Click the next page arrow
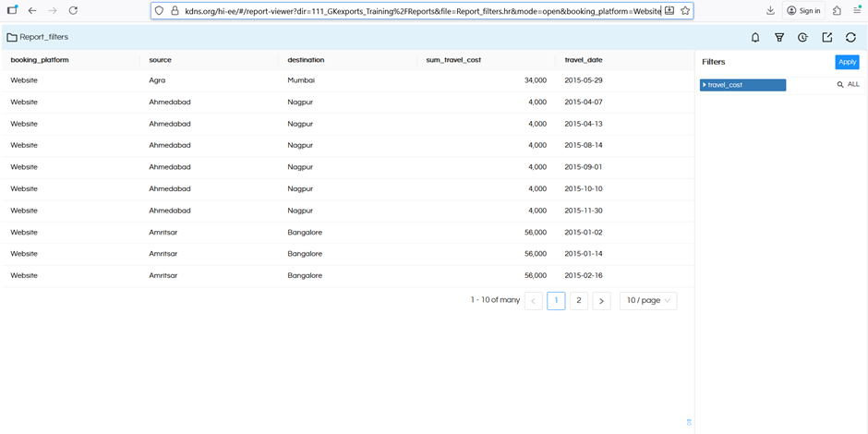The height and width of the screenshot is (434, 868). (x=601, y=301)
